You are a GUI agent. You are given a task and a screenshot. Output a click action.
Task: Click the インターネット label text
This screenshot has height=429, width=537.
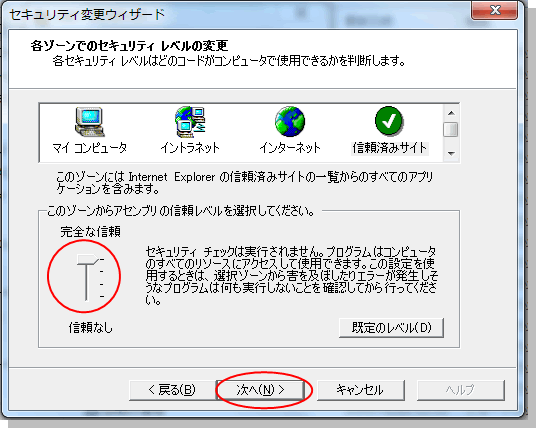tap(290, 148)
